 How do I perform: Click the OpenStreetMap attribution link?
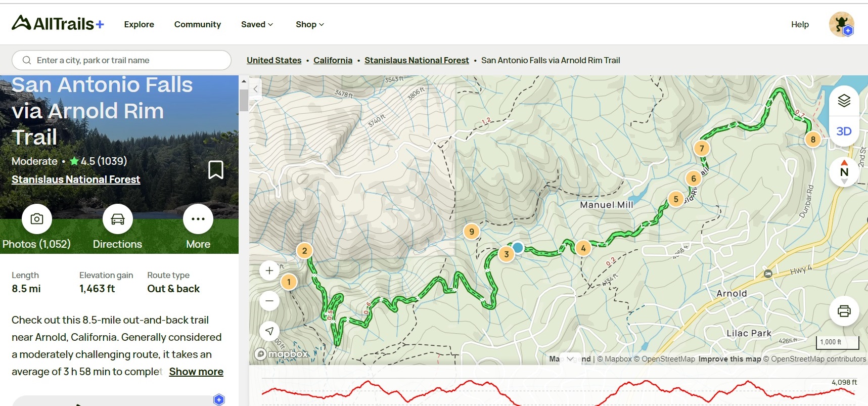pos(664,359)
